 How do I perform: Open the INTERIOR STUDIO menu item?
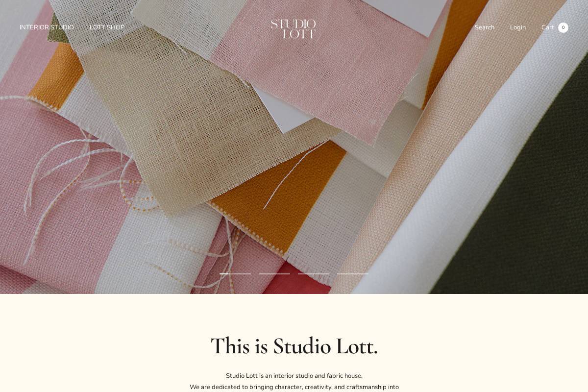[x=47, y=27]
